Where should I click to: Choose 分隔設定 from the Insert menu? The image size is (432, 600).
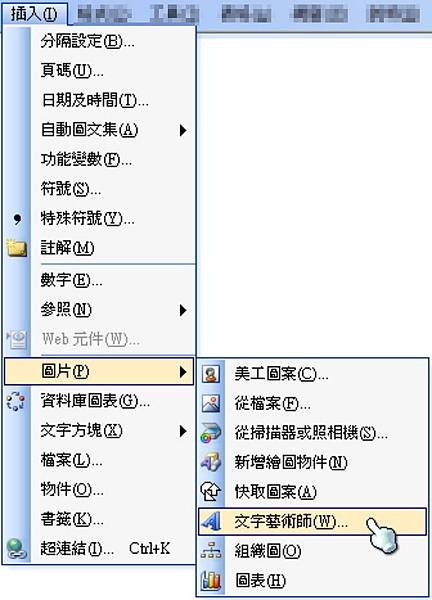(99, 41)
